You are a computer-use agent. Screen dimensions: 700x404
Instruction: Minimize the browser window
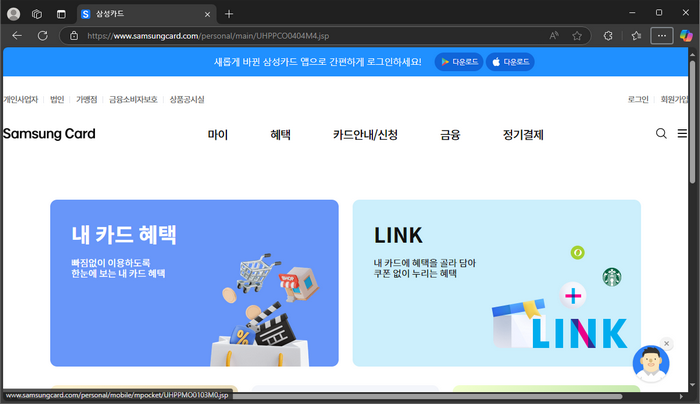click(x=632, y=13)
